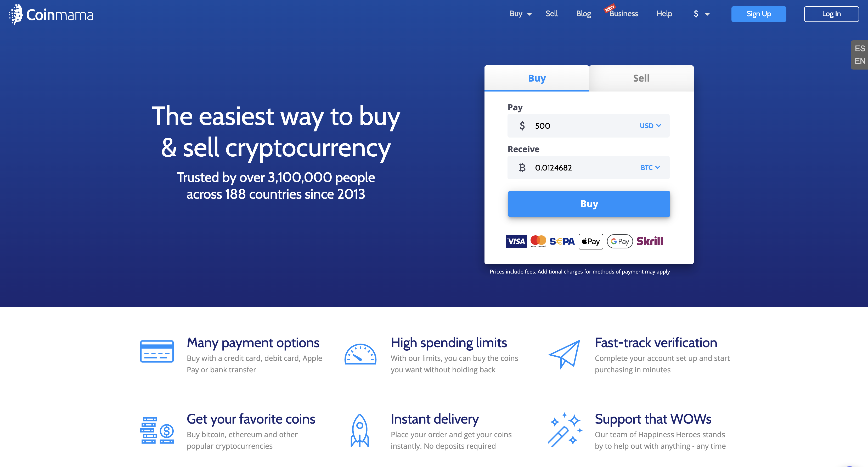Switch to the Buy tab
The width and height of the screenshot is (868, 467).
coord(536,78)
